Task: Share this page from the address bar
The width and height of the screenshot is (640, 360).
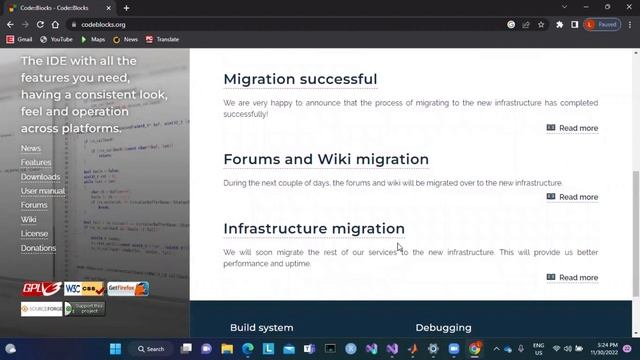Action: (x=526, y=24)
